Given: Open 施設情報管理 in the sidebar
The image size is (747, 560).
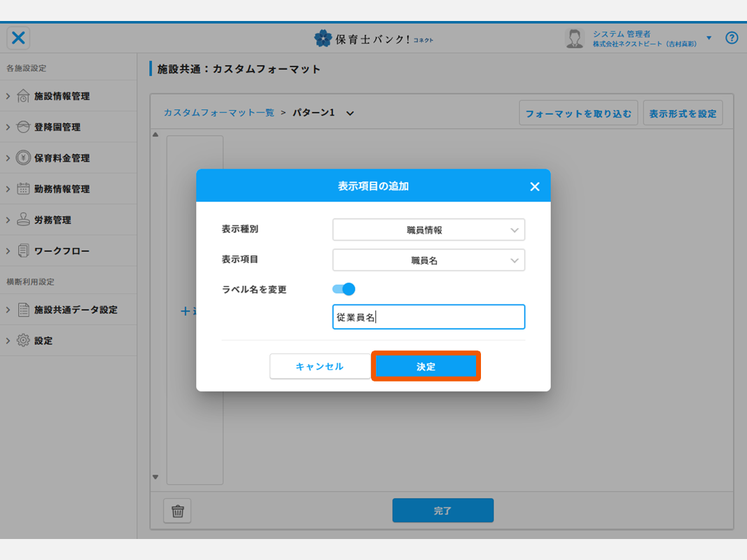Looking at the screenshot, I should (62, 97).
